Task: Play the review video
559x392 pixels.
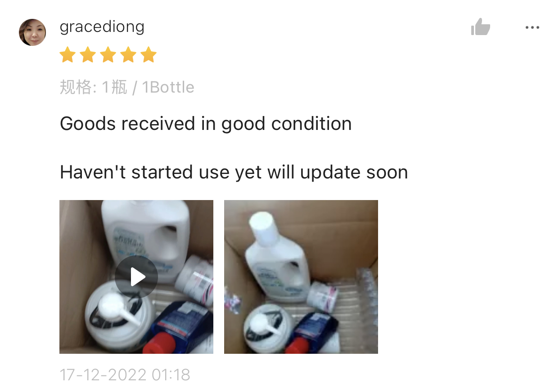Action: [136, 277]
